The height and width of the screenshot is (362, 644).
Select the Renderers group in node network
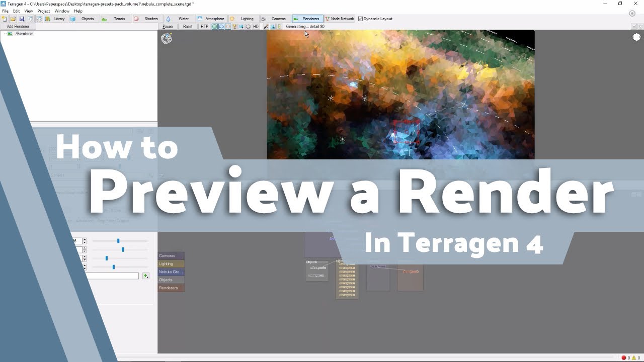point(171,288)
